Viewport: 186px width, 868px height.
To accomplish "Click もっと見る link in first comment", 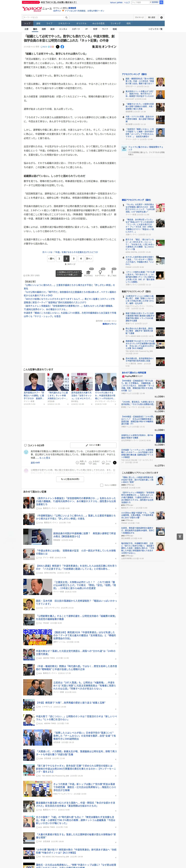I will (45, 458).
